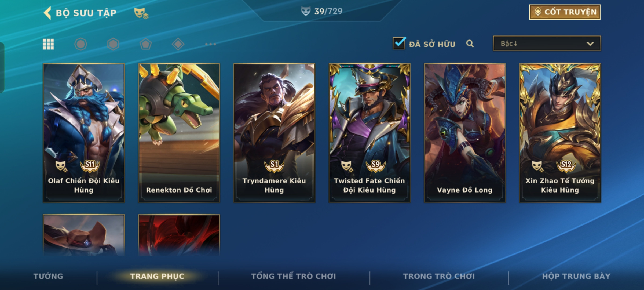The image size is (644, 290).
Task: Open the Hộp Trưng Bày tab
Action: (x=576, y=276)
